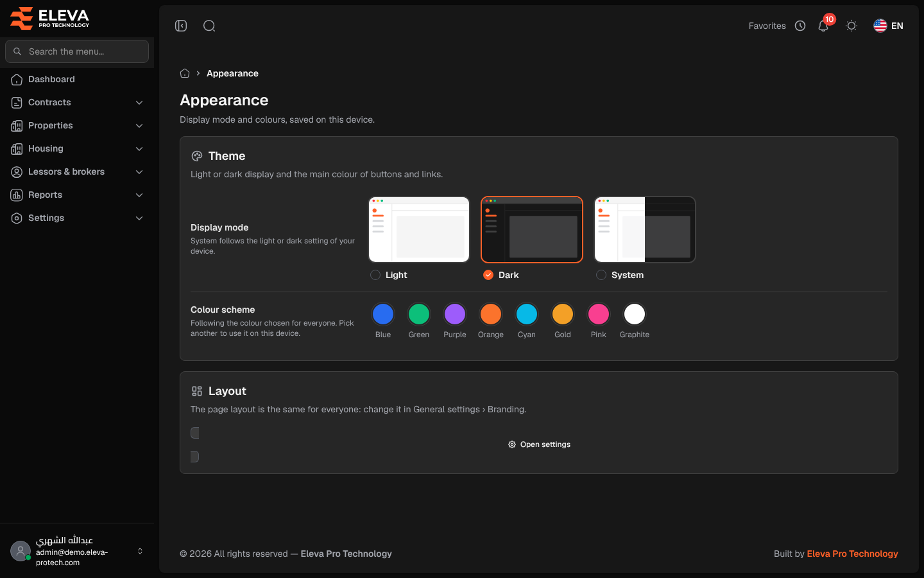Click the Search the menu field
The image size is (924, 578).
point(77,51)
